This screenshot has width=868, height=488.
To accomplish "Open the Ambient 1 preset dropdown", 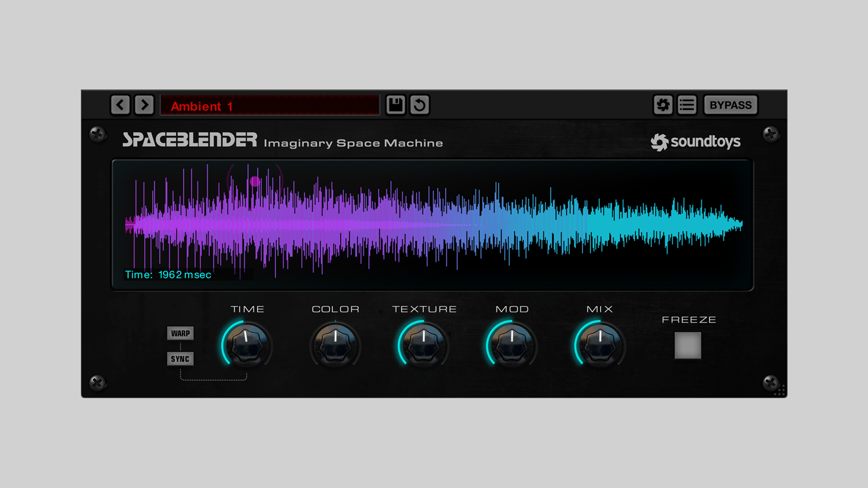I will (270, 106).
